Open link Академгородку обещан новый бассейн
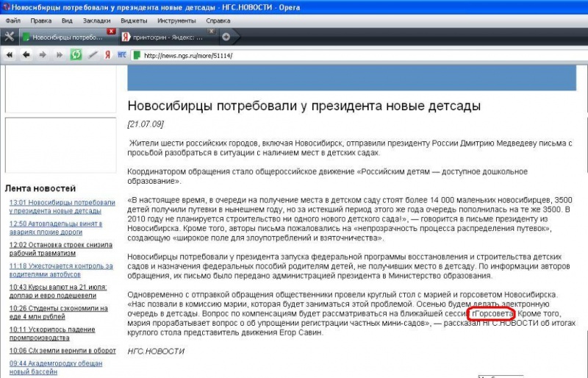The width and height of the screenshot is (588, 378). [56, 368]
